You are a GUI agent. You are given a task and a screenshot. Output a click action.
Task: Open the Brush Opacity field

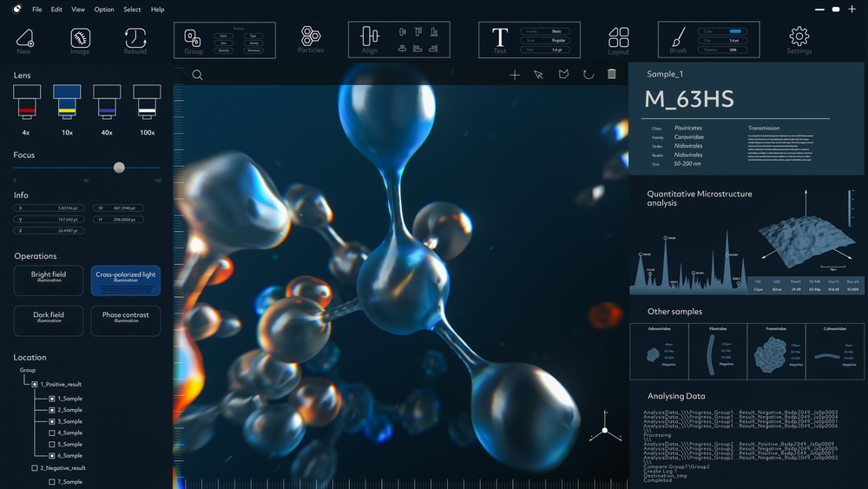coord(722,50)
